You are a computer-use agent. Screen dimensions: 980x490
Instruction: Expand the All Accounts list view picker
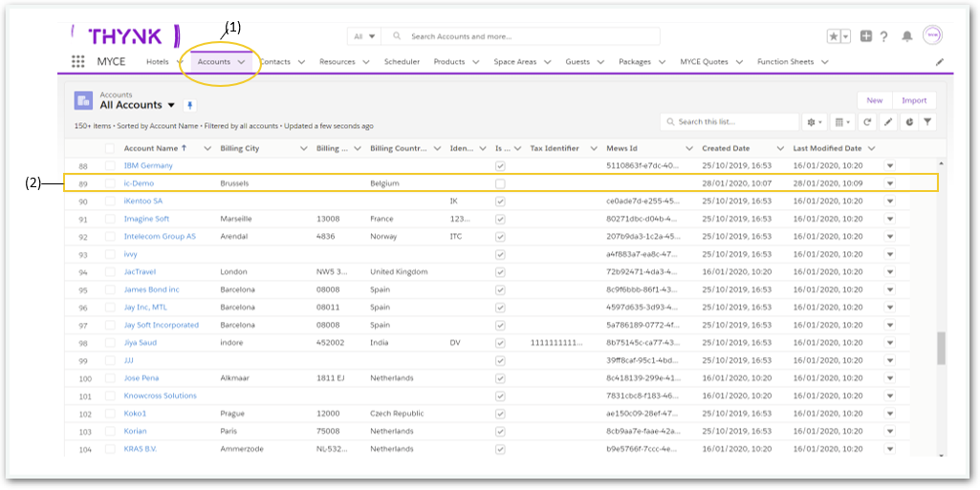[x=171, y=105]
